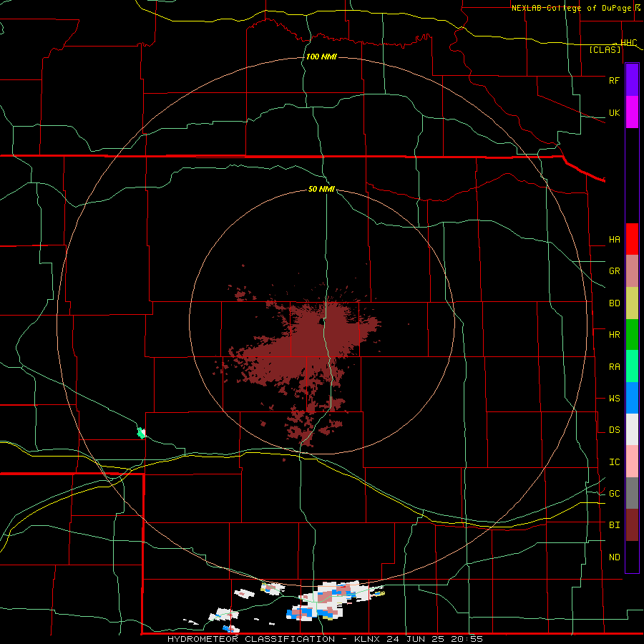Click the HR legend label

point(614,335)
